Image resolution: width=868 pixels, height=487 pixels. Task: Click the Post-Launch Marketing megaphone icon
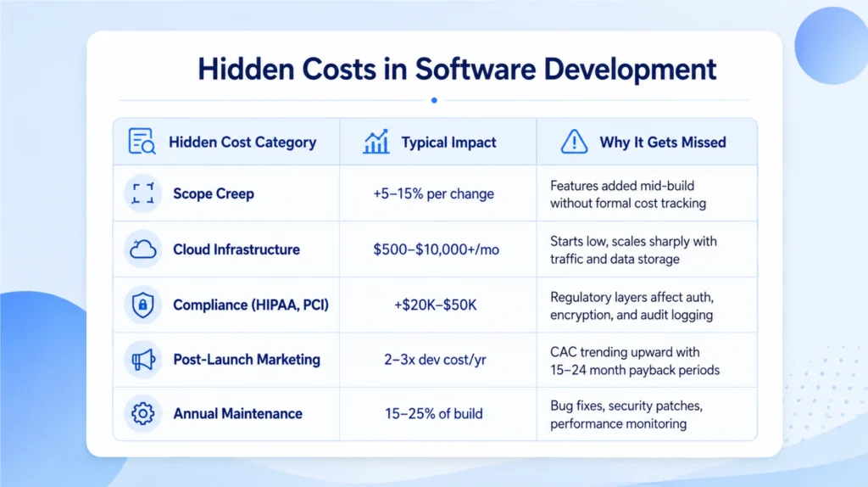tap(143, 360)
